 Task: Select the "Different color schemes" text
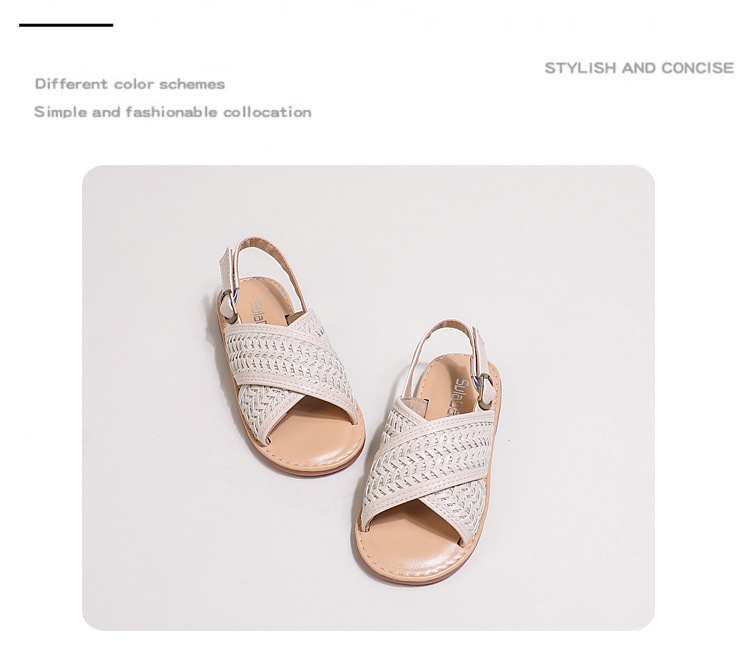point(130,84)
